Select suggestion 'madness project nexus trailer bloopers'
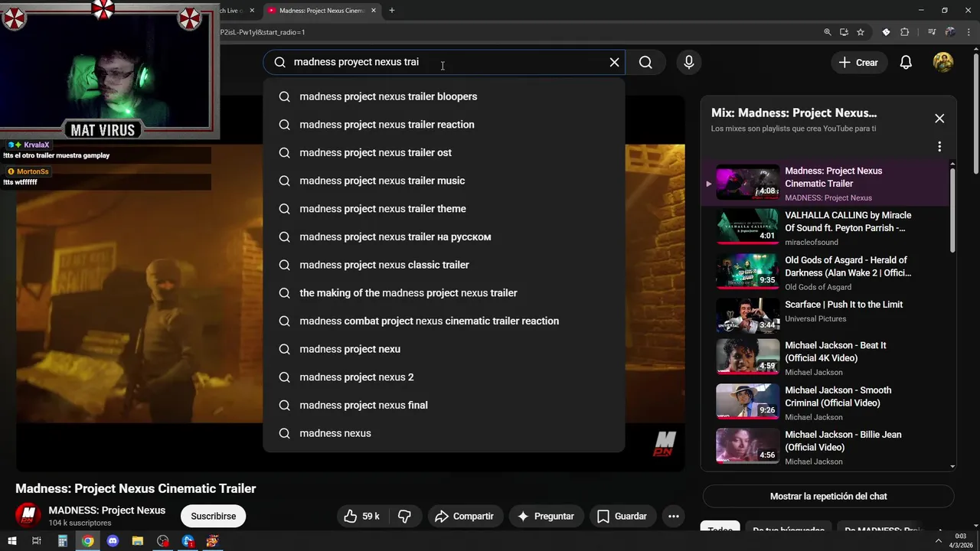The image size is (980, 551). [444, 96]
